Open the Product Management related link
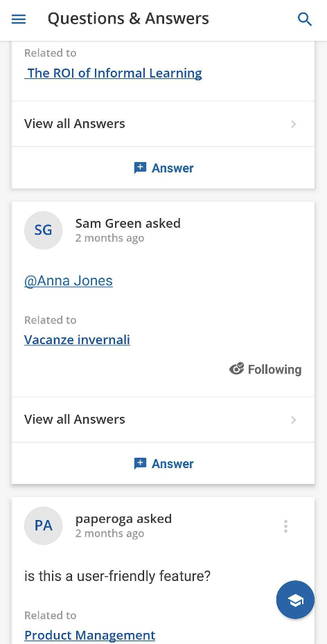This screenshot has width=327, height=644. [x=90, y=636]
